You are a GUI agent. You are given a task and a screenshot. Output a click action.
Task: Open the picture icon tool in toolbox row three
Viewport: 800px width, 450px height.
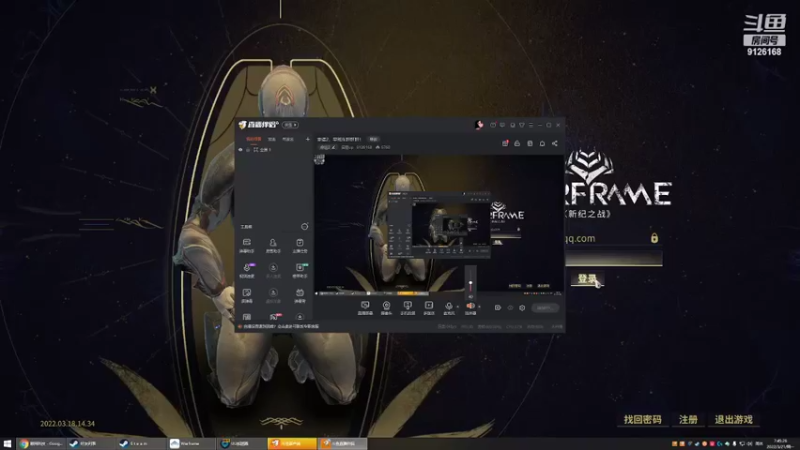[246, 295]
